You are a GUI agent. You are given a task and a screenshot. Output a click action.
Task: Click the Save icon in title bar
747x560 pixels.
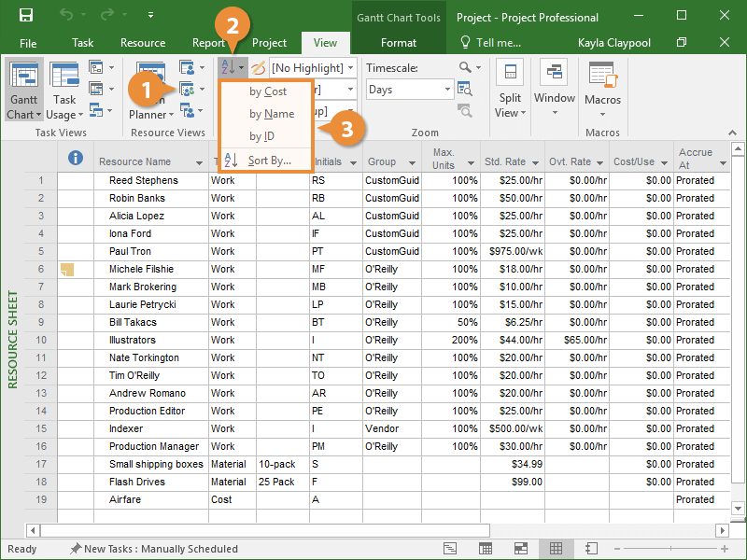click(26, 16)
